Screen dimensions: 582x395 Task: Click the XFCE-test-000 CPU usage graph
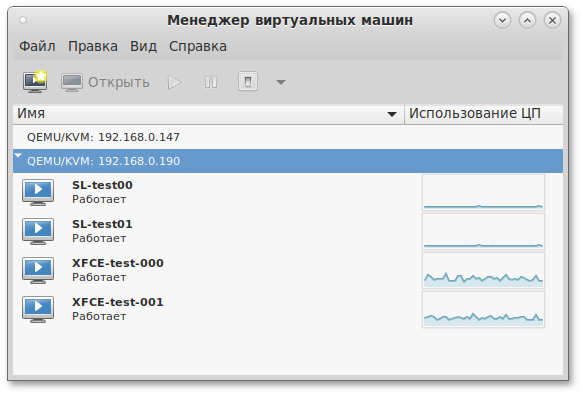[x=483, y=270]
